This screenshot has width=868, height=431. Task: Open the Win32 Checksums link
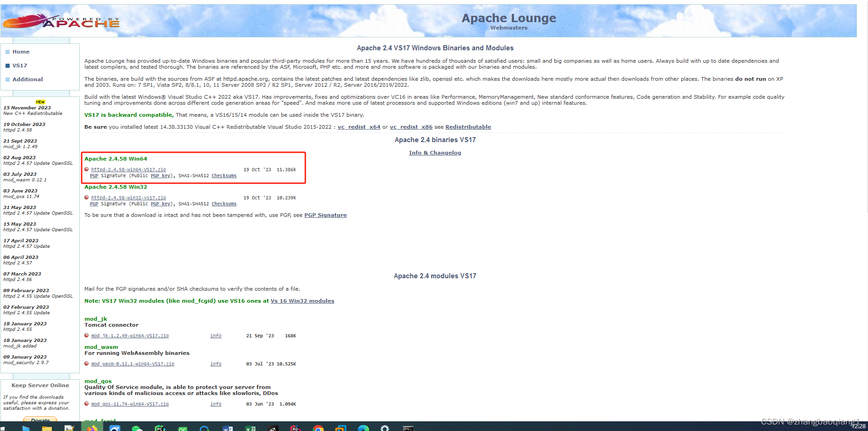point(224,204)
